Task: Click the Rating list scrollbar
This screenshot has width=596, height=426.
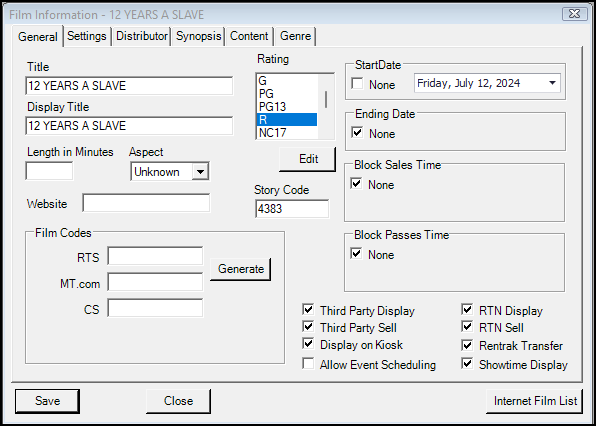Action: (x=326, y=106)
